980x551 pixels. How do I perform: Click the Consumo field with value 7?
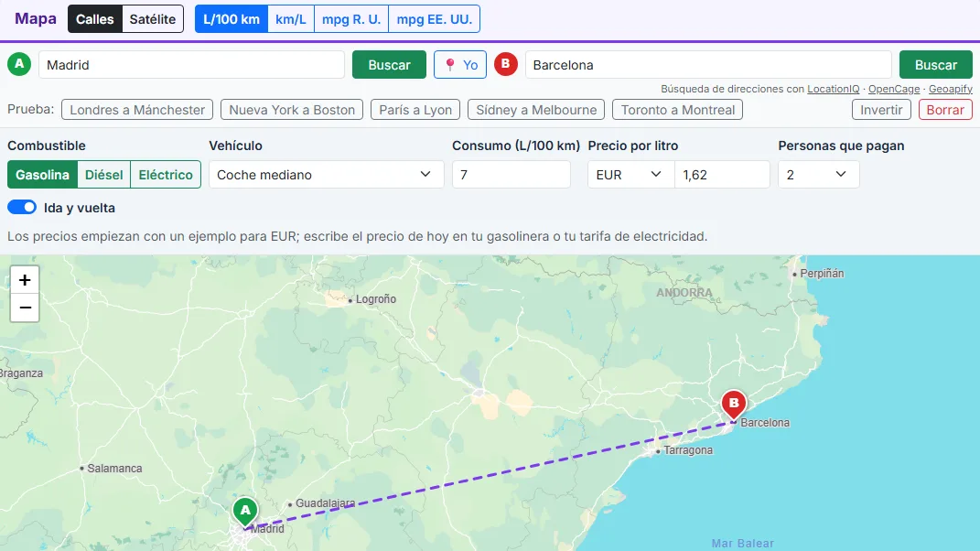coord(512,175)
